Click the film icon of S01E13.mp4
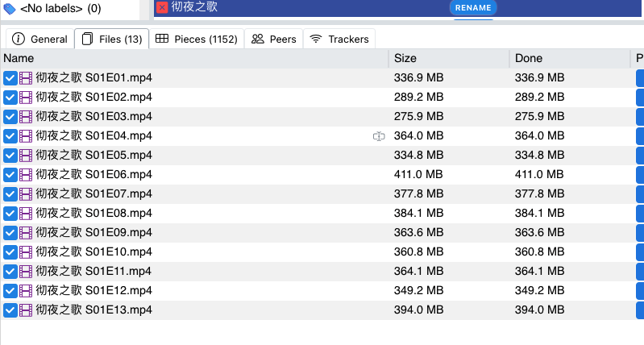Viewport: 644px width, 345px height. tap(26, 310)
